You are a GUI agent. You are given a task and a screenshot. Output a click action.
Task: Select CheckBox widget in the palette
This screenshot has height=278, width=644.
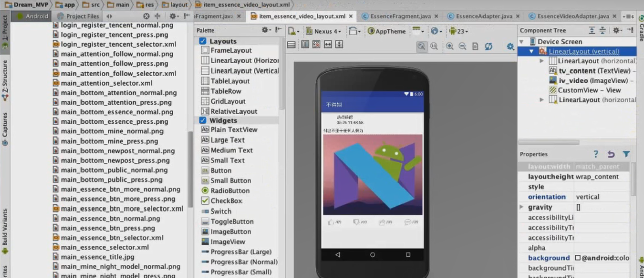pyautogui.click(x=226, y=201)
